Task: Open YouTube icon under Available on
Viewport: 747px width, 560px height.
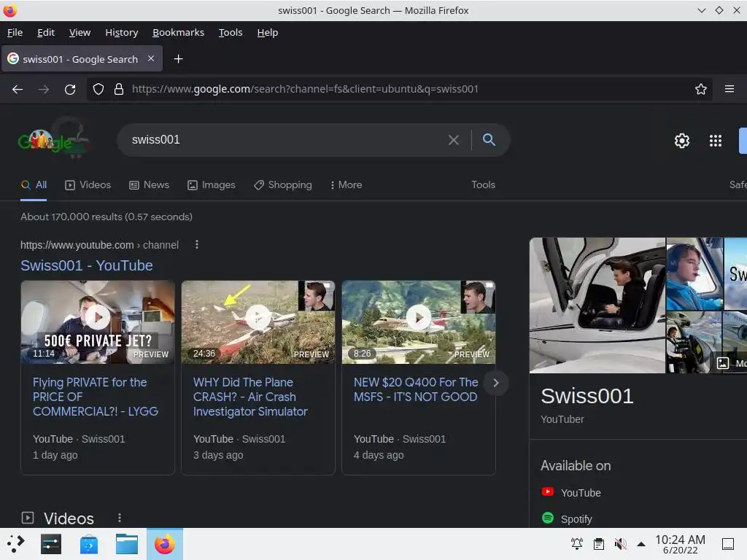Action: (x=548, y=492)
